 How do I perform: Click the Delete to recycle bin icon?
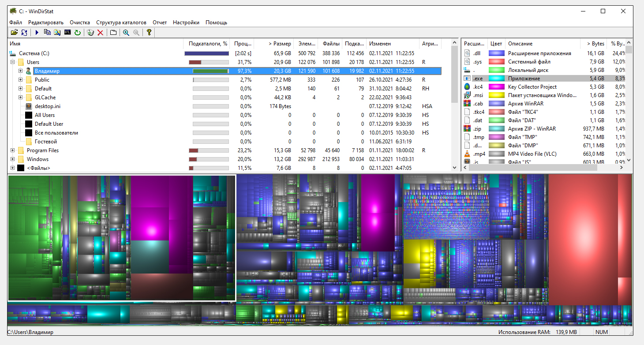coord(90,33)
